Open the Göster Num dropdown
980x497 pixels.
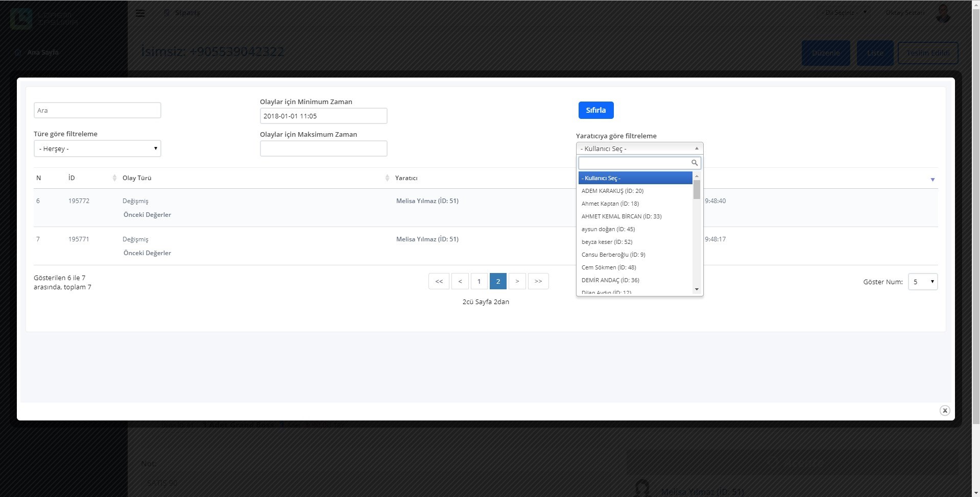pyautogui.click(x=922, y=282)
